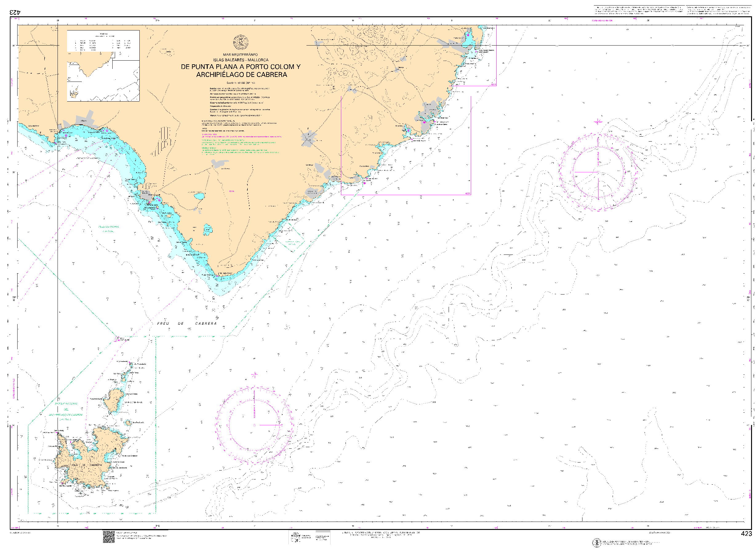
Task: Click center of upper-right magenta compass rose
Action: pyautogui.click(x=598, y=172)
